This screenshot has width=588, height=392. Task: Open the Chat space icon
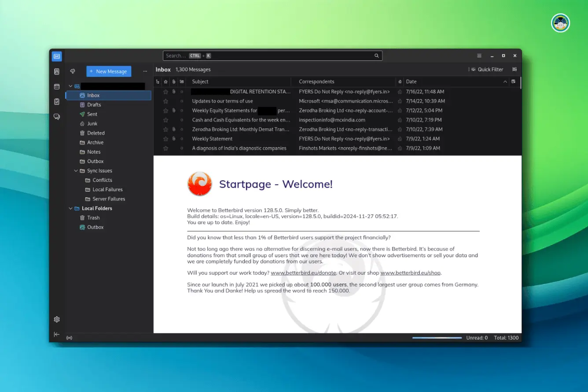(x=57, y=117)
